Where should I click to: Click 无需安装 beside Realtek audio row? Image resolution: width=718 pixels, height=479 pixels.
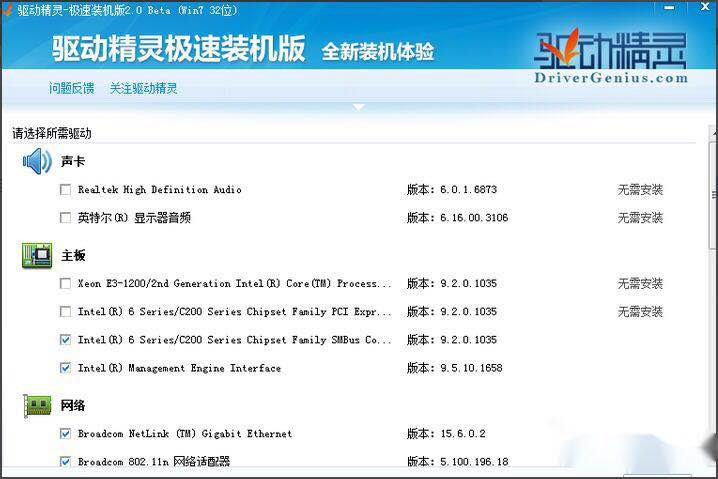(x=640, y=190)
